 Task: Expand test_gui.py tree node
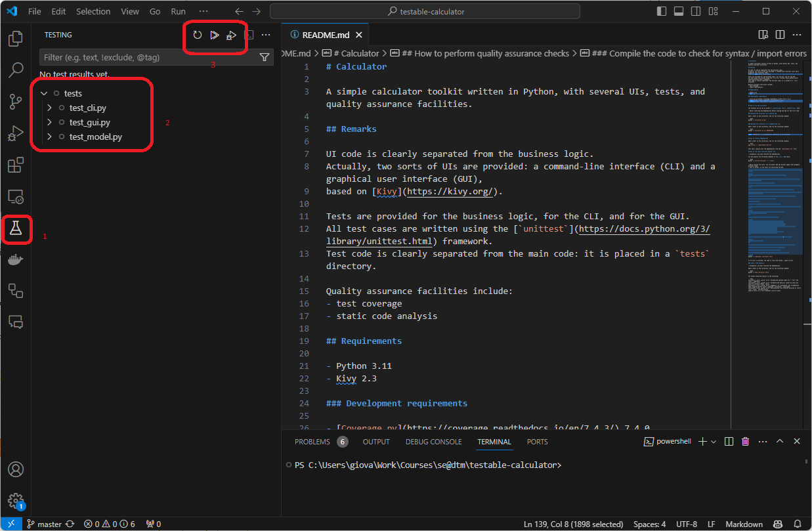click(49, 122)
